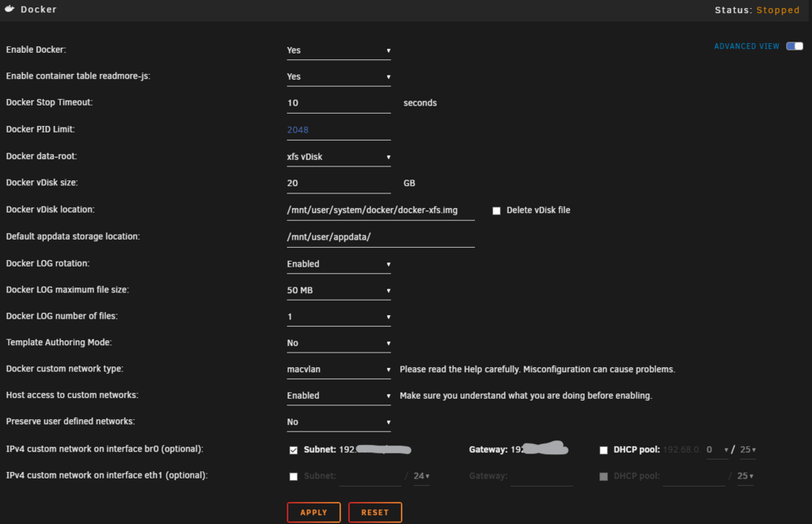Click 'Please read the Help carefully' warning text

pos(538,370)
